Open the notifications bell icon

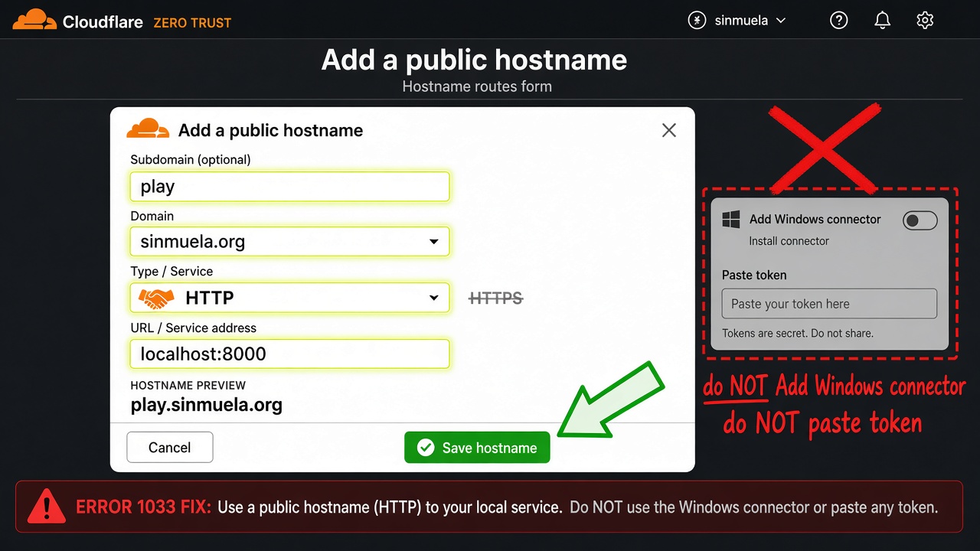[882, 21]
